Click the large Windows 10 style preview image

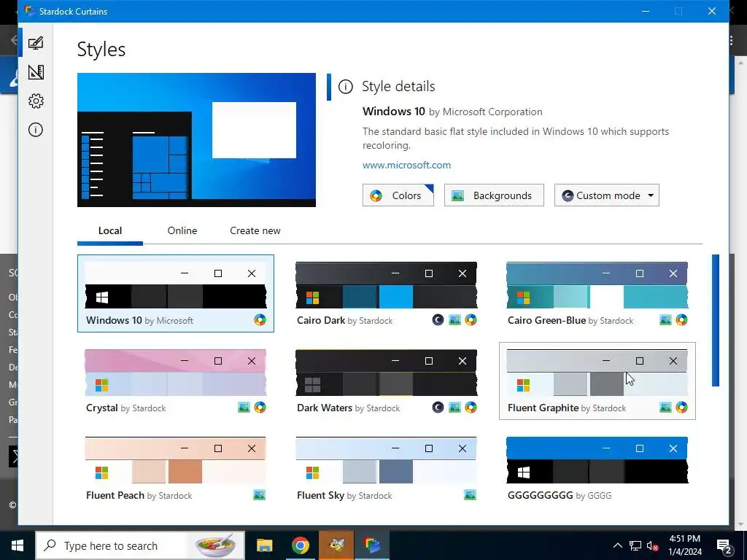pyautogui.click(x=197, y=140)
